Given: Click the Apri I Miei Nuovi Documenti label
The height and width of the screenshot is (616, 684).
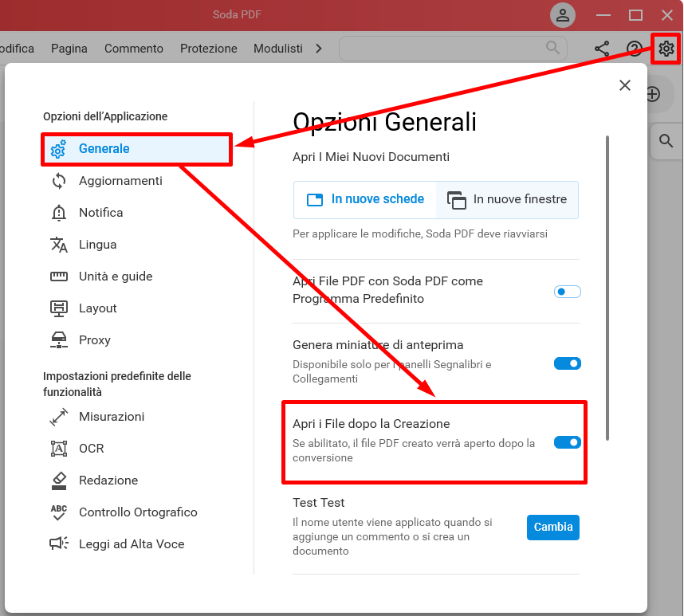Looking at the screenshot, I should coord(371,157).
